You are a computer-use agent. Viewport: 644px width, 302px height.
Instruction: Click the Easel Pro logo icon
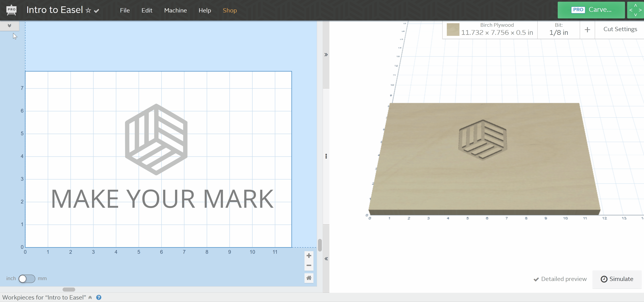(x=11, y=10)
